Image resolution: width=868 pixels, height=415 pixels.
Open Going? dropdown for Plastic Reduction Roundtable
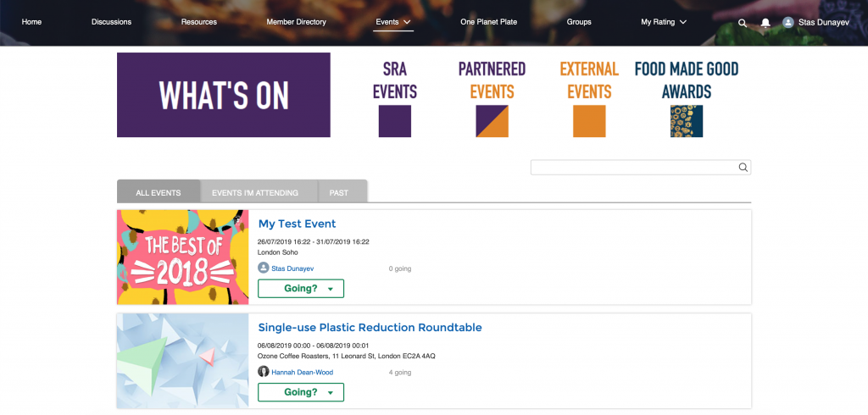click(301, 392)
